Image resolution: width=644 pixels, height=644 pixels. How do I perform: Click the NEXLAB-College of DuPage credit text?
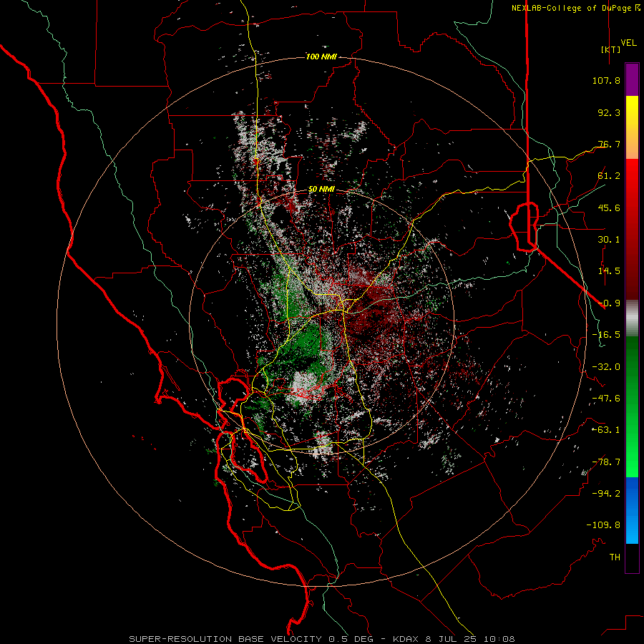click(x=576, y=8)
